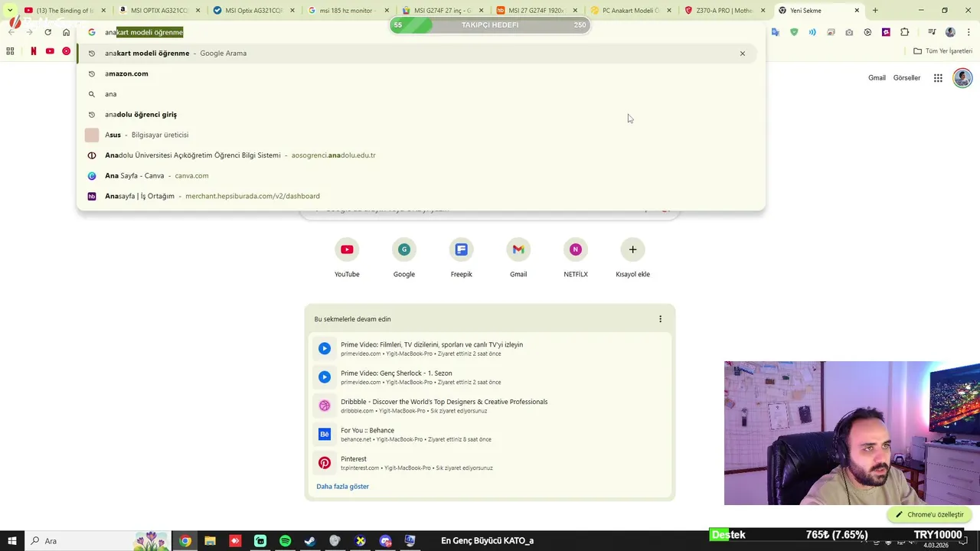Click the Chrome'u özelleştir button
This screenshot has width=980, height=551.
[929, 514]
